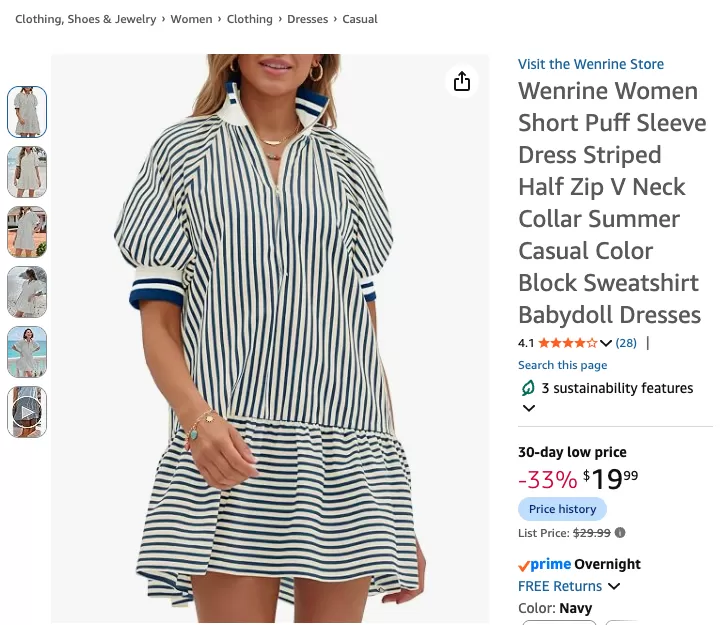Open the 28 reviews count link
Image resolution: width=723 pixels, height=625 pixels.
626,343
